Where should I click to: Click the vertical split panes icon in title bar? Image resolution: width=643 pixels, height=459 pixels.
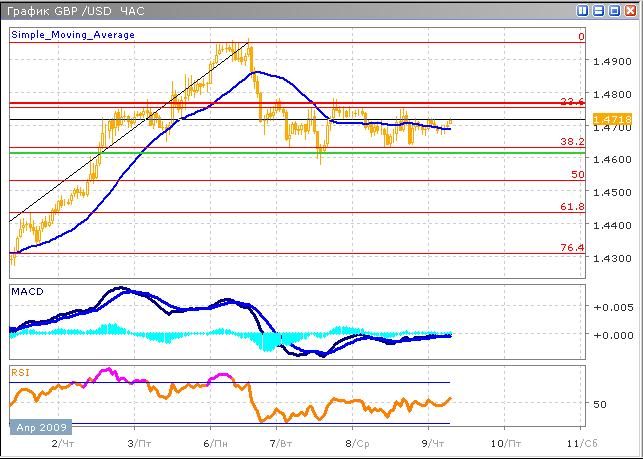pyautogui.click(x=583, y=11)
